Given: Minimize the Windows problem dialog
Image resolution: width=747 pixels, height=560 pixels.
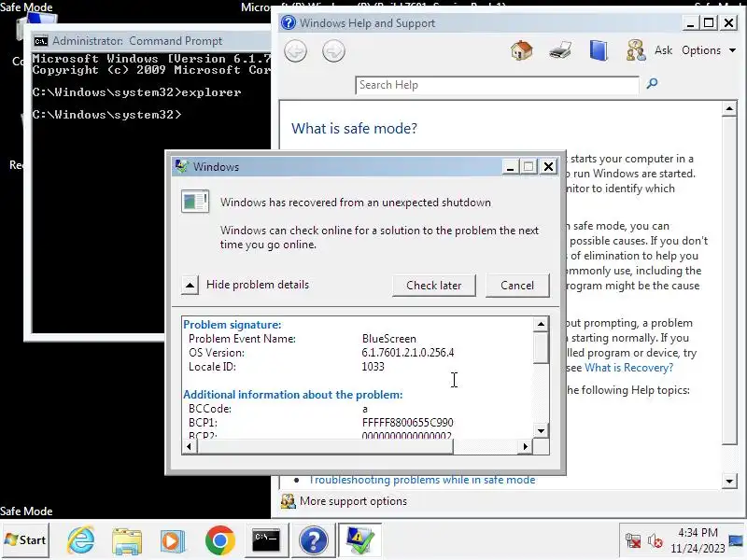Looking at the screenshot, I should 510,167.
